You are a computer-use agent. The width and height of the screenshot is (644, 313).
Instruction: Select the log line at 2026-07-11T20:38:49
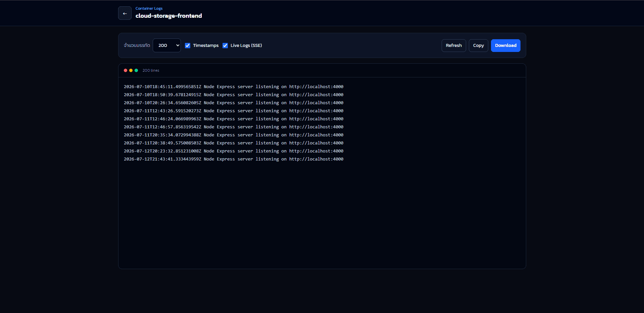[234, 143]
